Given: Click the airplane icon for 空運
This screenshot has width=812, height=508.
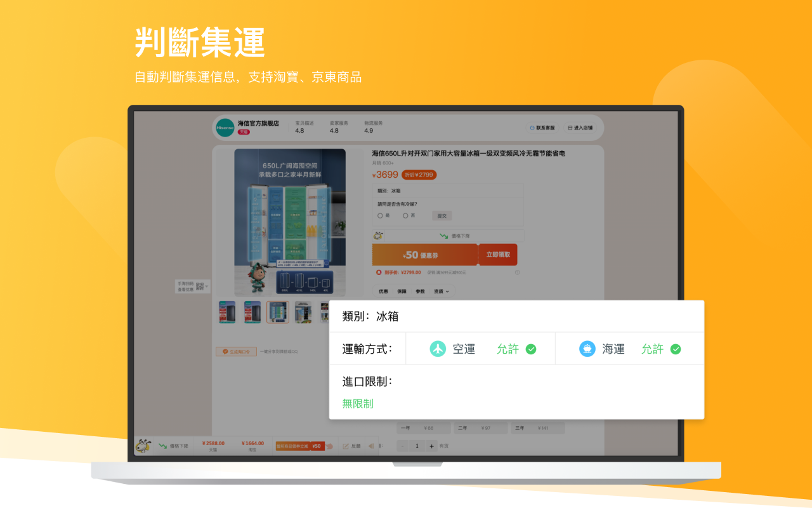Looking at the screenshot, I should (x=438, y=349).
